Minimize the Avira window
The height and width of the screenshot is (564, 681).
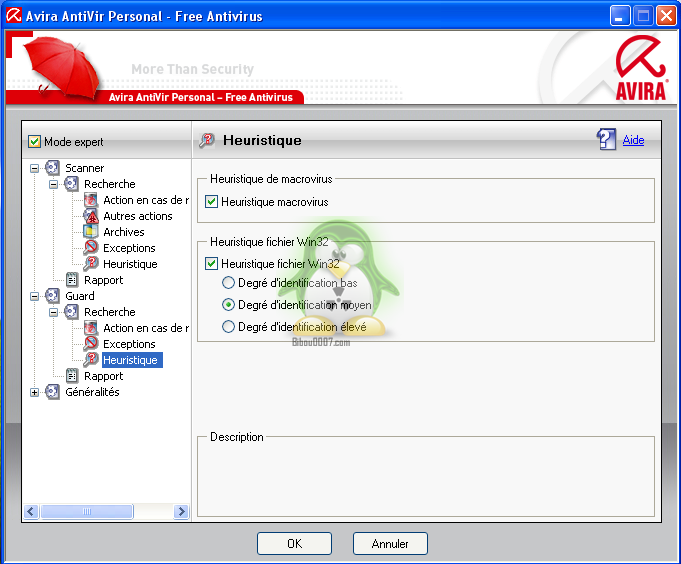coord(620,16)
